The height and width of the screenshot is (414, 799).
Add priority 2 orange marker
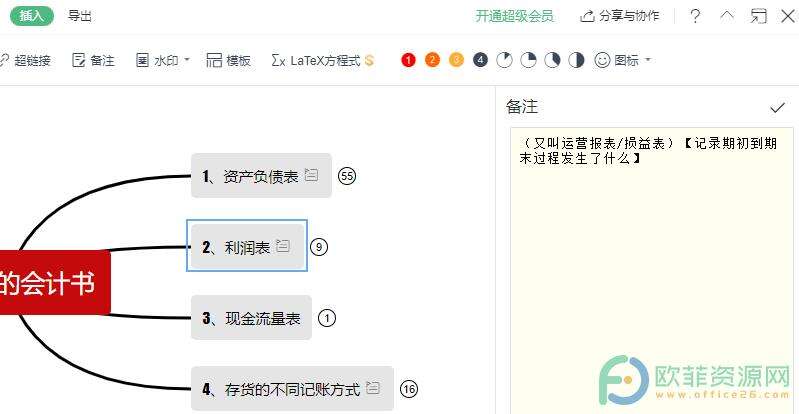pos(432,61)
